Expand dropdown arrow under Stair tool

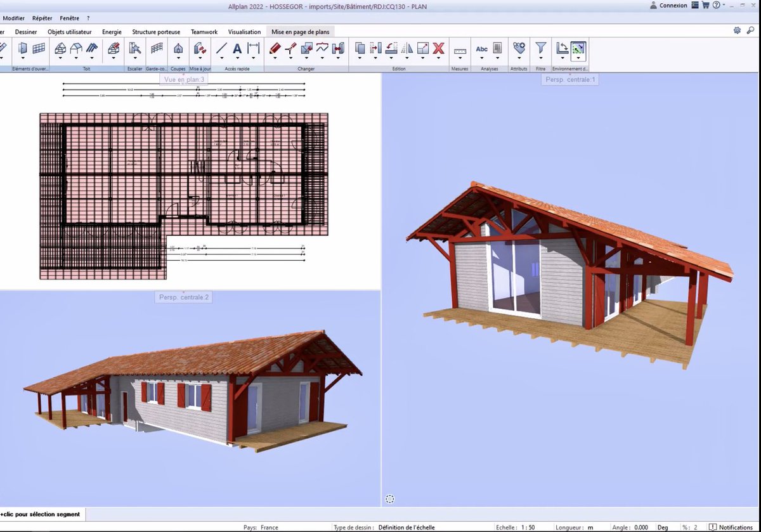[135, 59]
